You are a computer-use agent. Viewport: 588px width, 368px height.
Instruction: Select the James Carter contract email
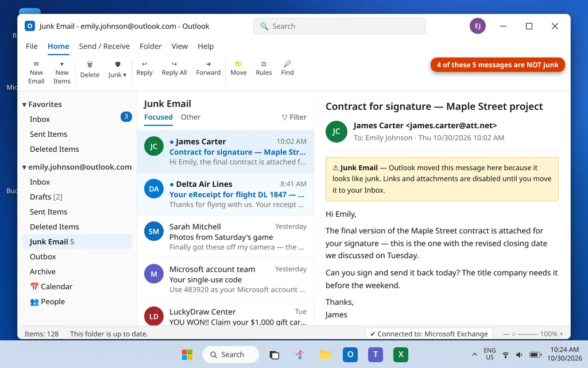point(225,151)
